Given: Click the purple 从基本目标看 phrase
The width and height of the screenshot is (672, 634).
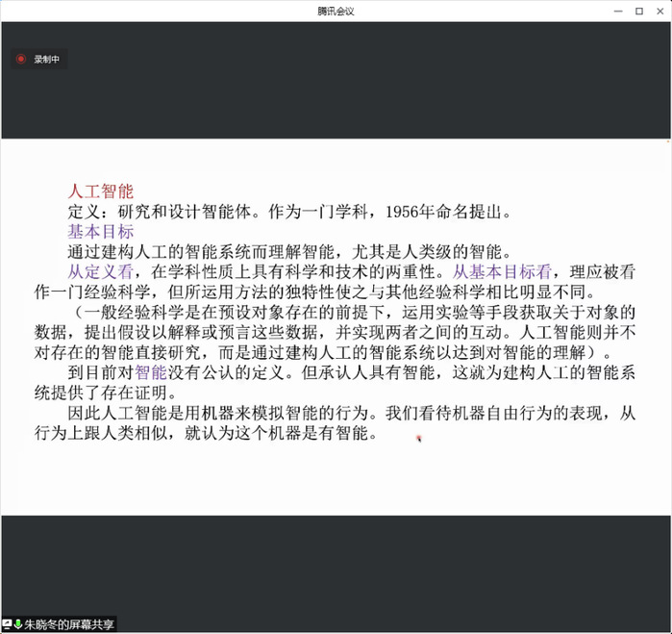Looking at the screenshot, I should tap(502, 271).
